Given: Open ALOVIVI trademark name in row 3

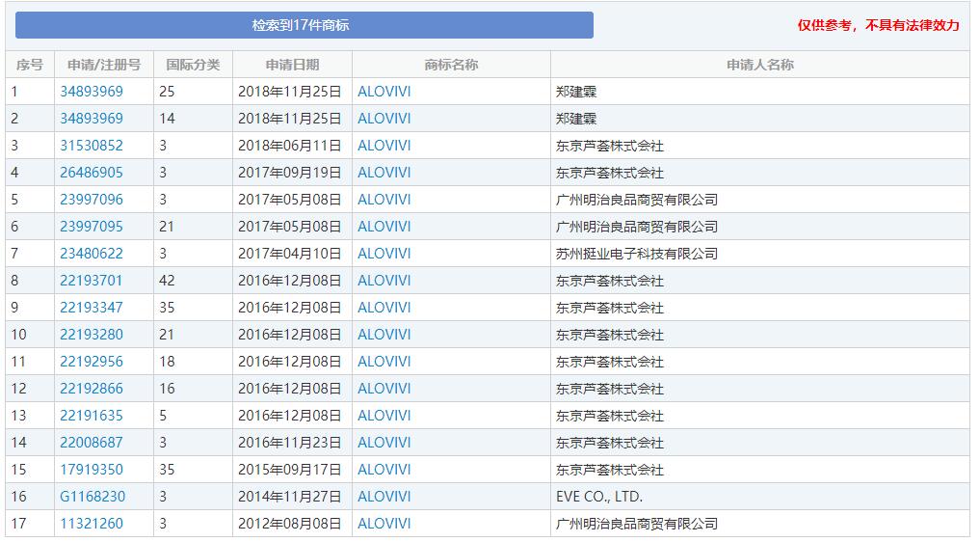Looking at the screenshot, I should pyautogui.click(x=384, y=146).
